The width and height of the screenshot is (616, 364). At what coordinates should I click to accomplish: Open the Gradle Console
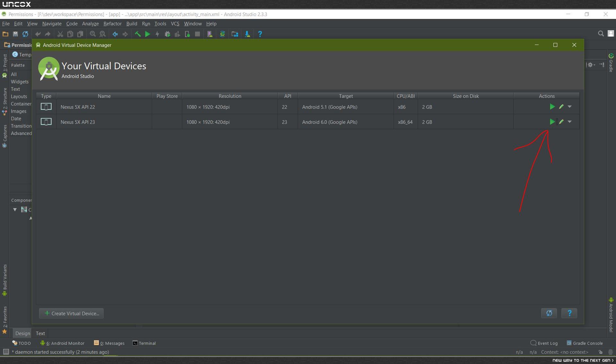(x=585, y=343)
